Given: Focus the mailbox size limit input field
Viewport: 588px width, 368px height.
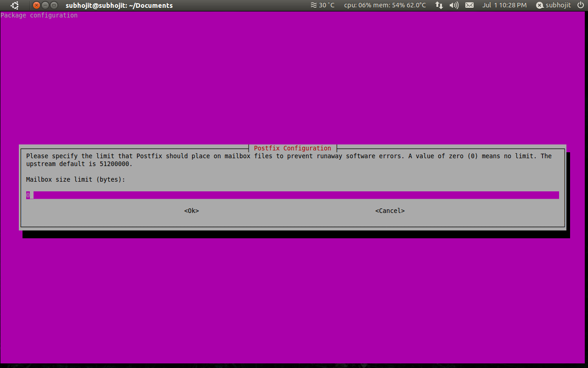Looking at the screenshot, I should [x=292, y=195].
